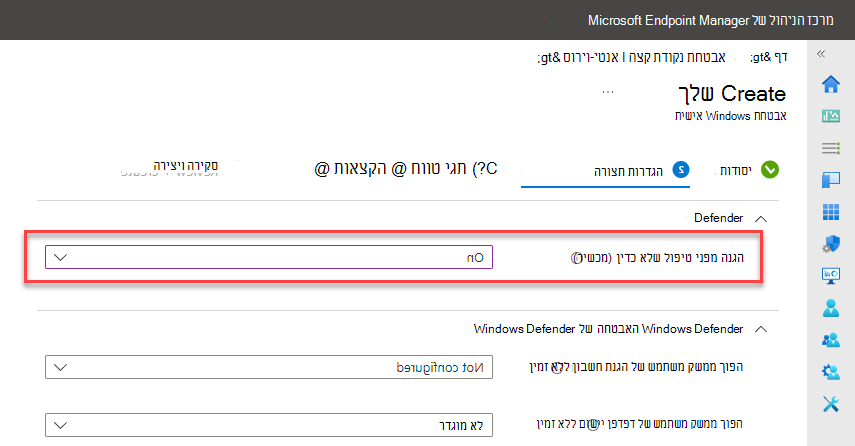
Task: Collapse the Windows Defender Security section chevron
Action: coord(761,329)
